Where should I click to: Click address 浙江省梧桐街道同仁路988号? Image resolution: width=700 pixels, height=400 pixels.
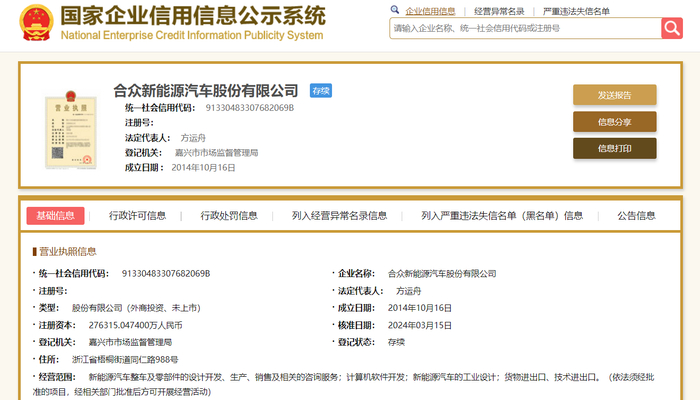point(125,359)
